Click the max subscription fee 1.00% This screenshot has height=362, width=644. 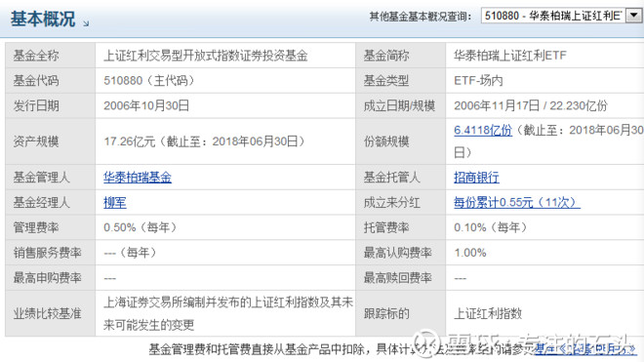point(470,253)
